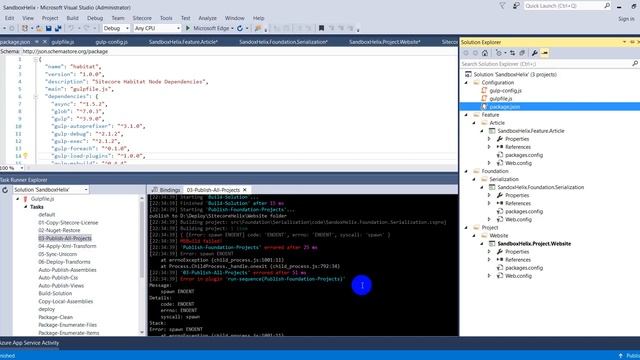This screenshot has height=360, width=640.
Task: Click the Quick Launch magnifier icon
Action: tap(607, 6)
